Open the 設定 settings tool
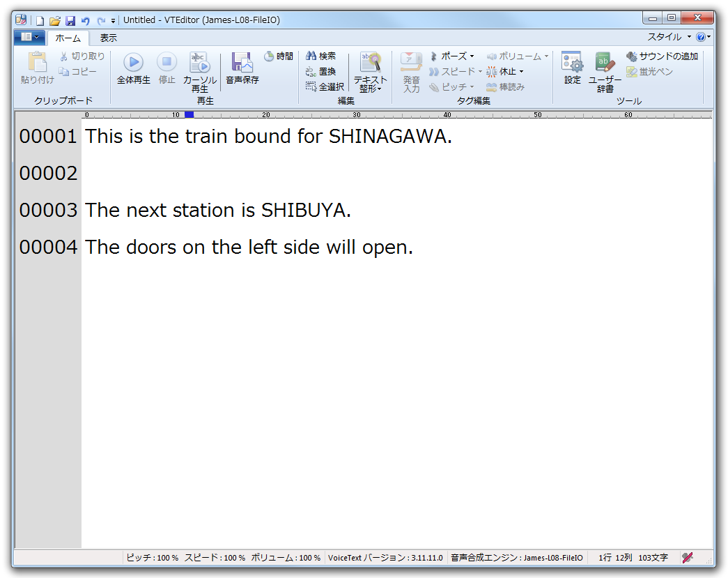728x578 pixels. (572, 64)
